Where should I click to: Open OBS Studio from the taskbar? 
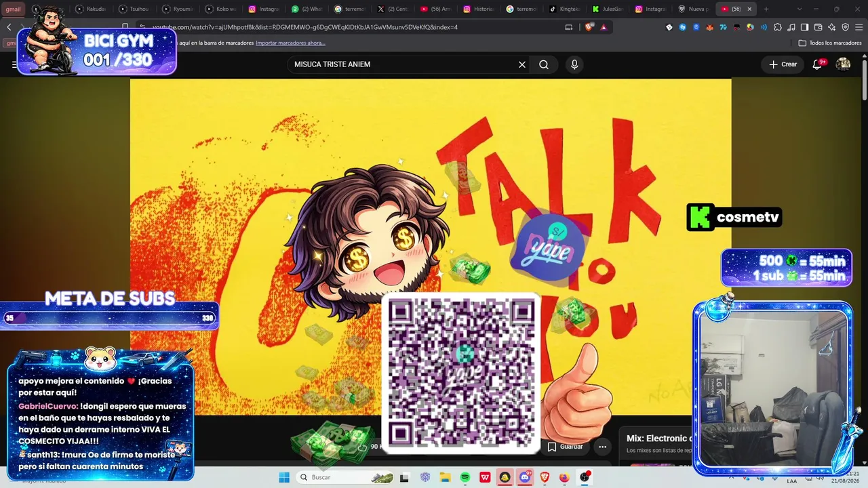coord(585,477)
